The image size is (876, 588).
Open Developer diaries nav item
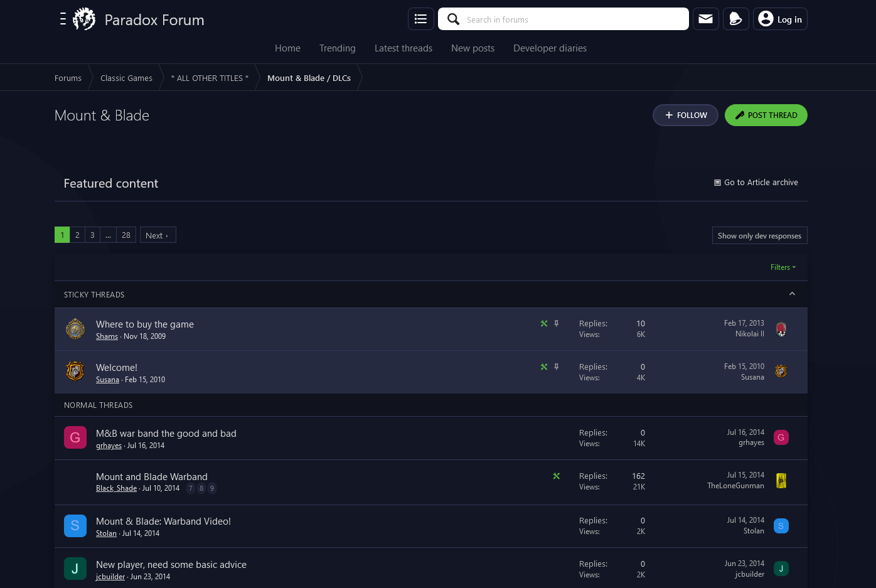(550, 48)
